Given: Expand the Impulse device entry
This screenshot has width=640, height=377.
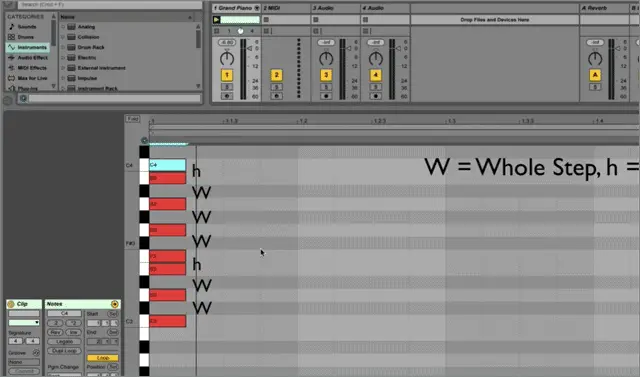Looking at the screenshot, I should tap(63, 78).
